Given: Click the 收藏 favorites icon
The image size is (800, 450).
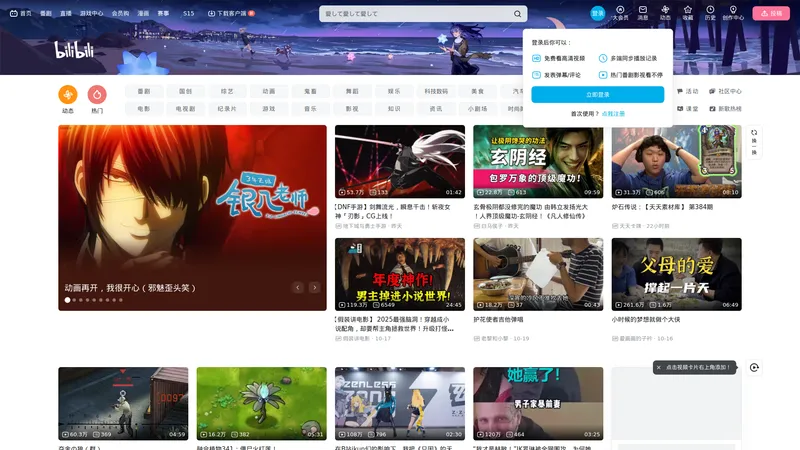Looking at the screenshot, I should pos(687,13).
